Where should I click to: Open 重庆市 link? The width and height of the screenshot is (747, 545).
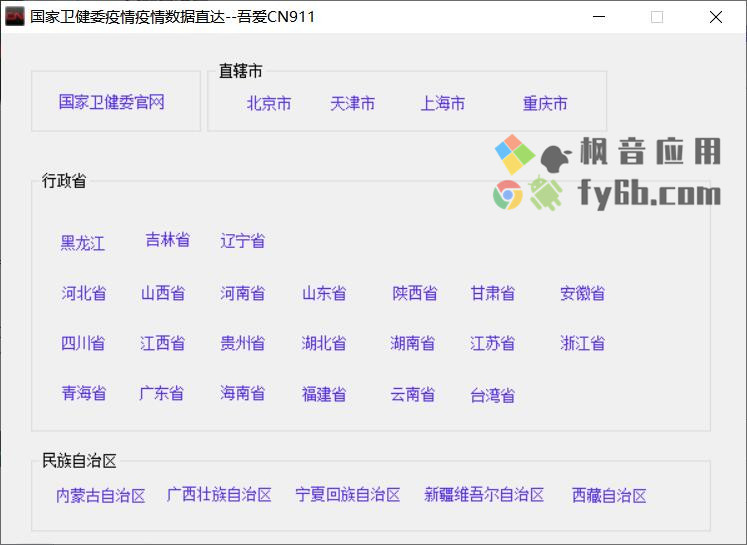[545, 103]
